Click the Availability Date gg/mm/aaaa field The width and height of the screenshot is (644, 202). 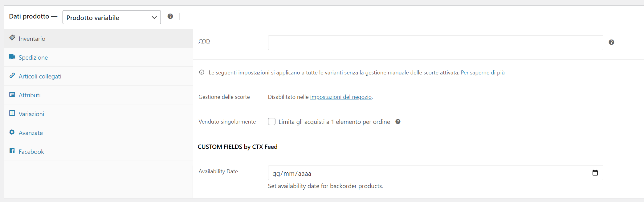435,173
